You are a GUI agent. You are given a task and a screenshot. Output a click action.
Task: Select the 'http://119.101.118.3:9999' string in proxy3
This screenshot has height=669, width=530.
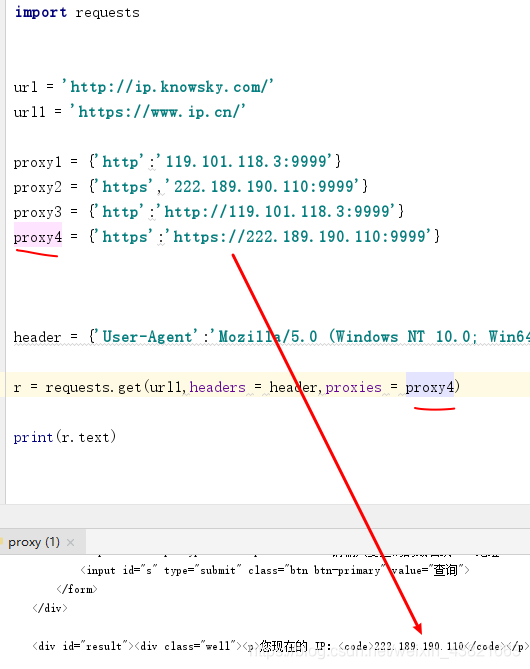(x=275, y=211)
